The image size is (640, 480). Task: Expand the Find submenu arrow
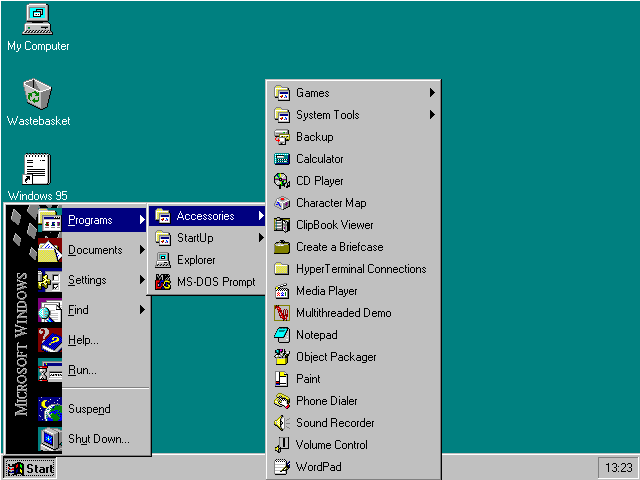click(142, 310)
